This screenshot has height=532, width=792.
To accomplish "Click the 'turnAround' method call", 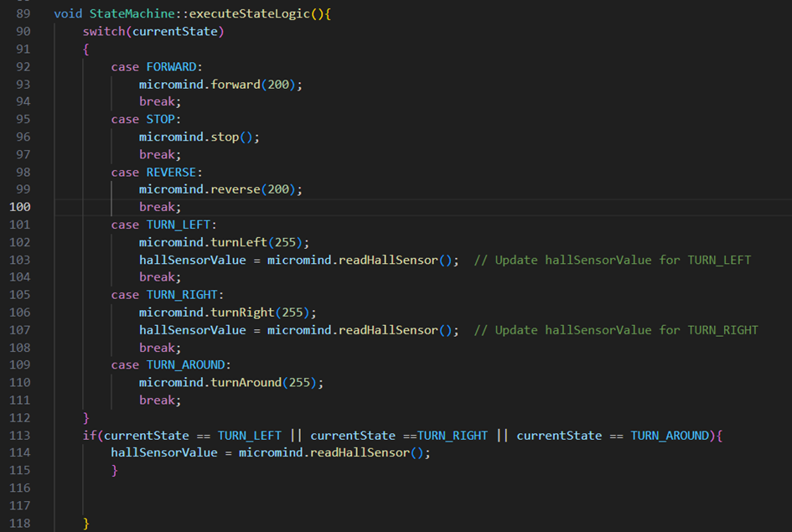I will (246, 383).
